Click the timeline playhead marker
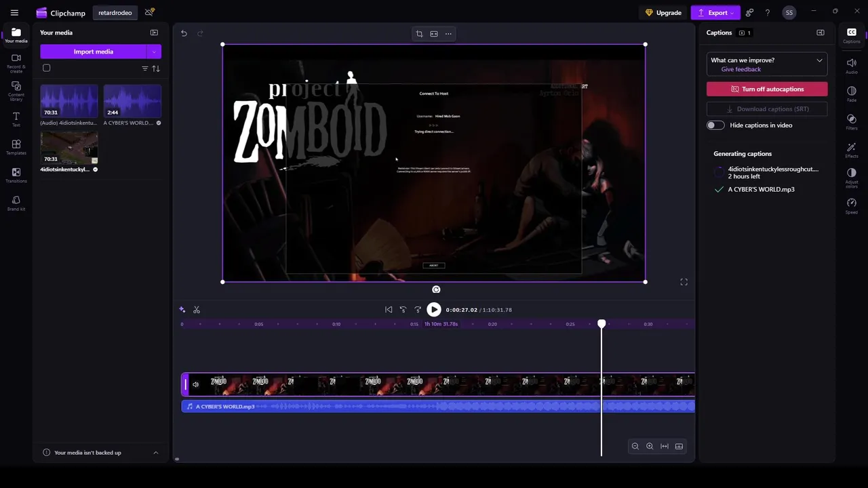 [x=601, y=324]
